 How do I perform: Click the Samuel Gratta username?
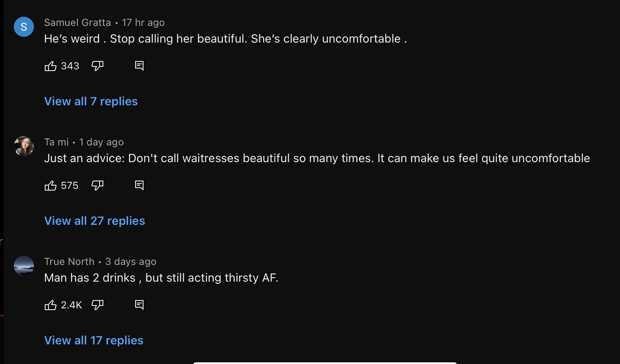77,23
